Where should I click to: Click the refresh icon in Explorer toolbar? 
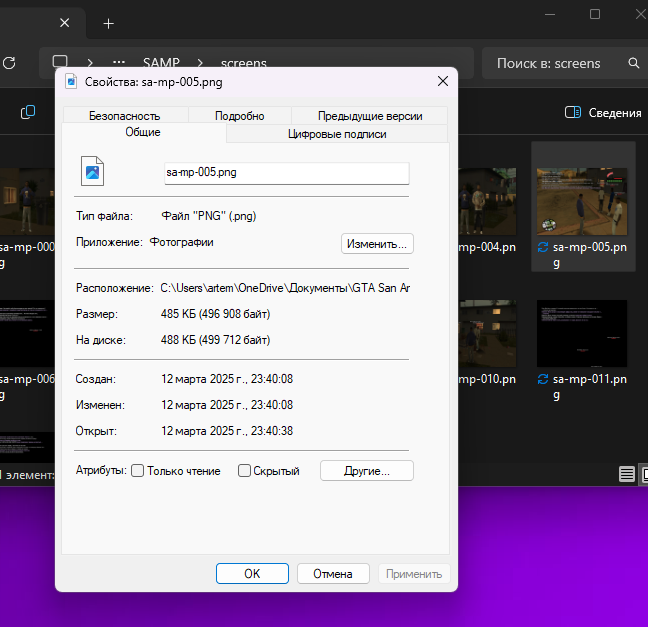click(x=9, y=63)
